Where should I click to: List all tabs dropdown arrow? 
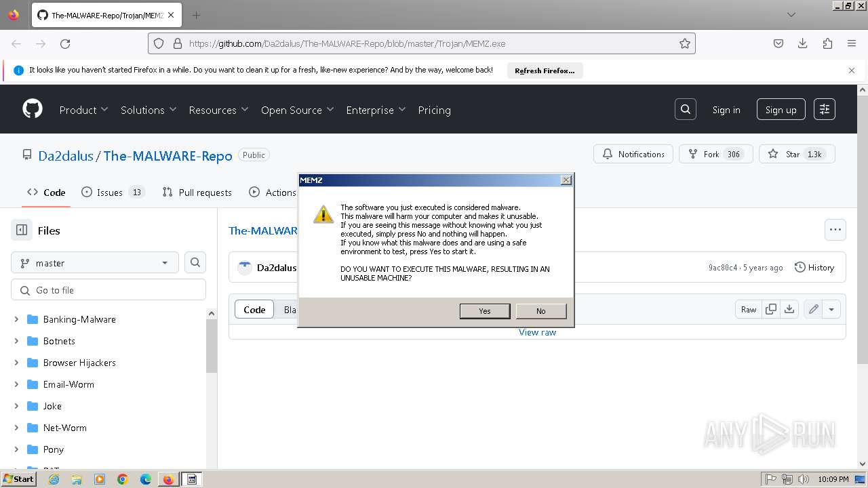pyautogui.click(x=791, y=15)
